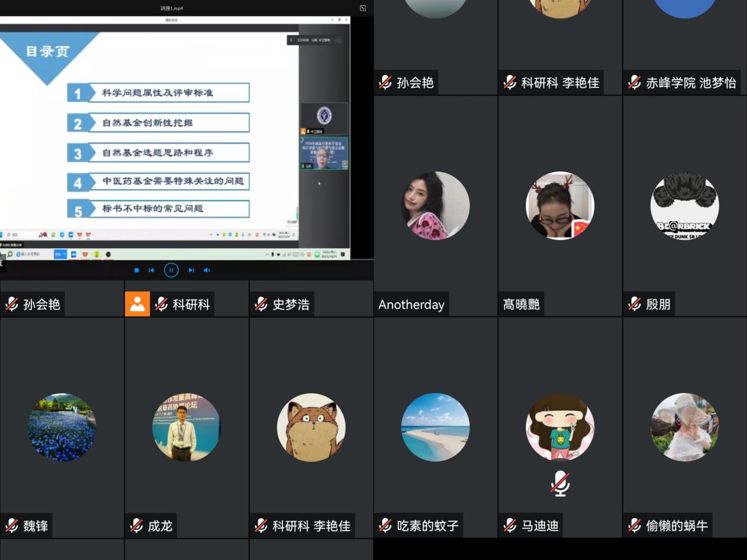
Task: Select Anotherday's profile avatar
Action: [x=435, y=206]
